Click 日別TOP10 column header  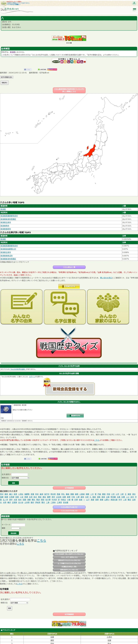(x=52, y=634)
